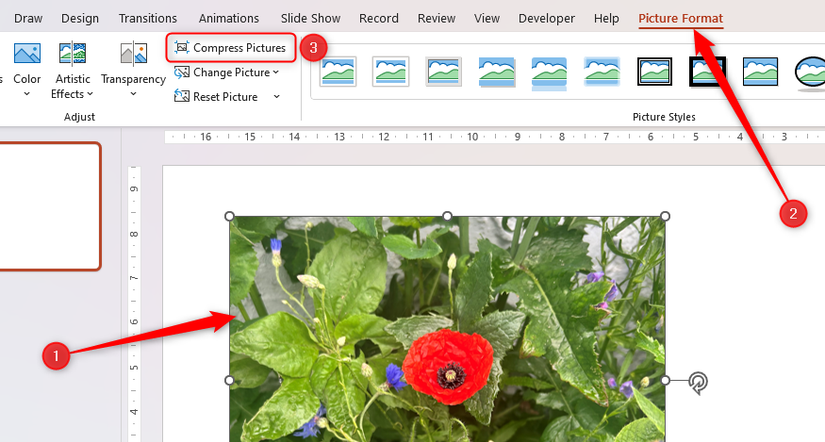Open the Developer tab
Image resolution: width=825 pixels, height=442 pixels.
pos(547,18)
